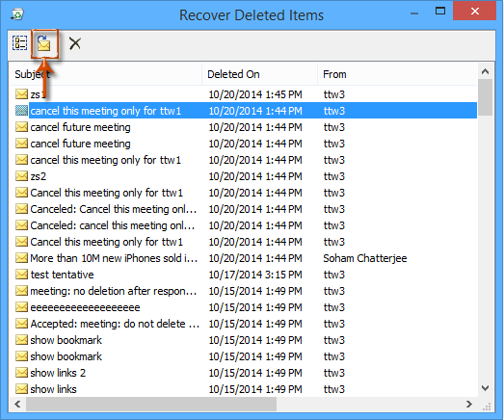504x420 pixels.
Task: Select the first cancel future meeting item
Action: click(243, 127)
